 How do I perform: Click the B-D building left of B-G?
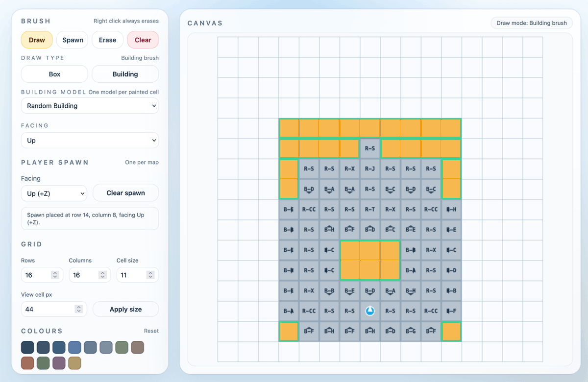tap(391, 332)
